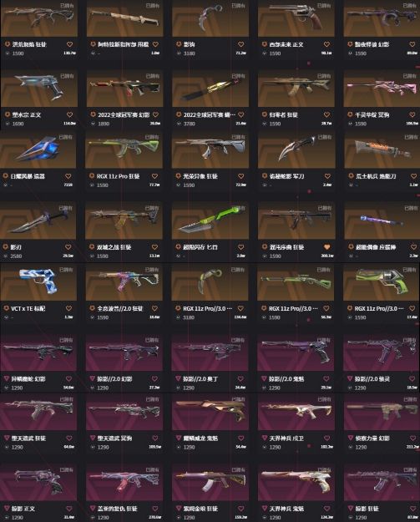Click the heart icon next to 侦察力量 幻影
420x522 pixels.
click(x=412, y=438)
